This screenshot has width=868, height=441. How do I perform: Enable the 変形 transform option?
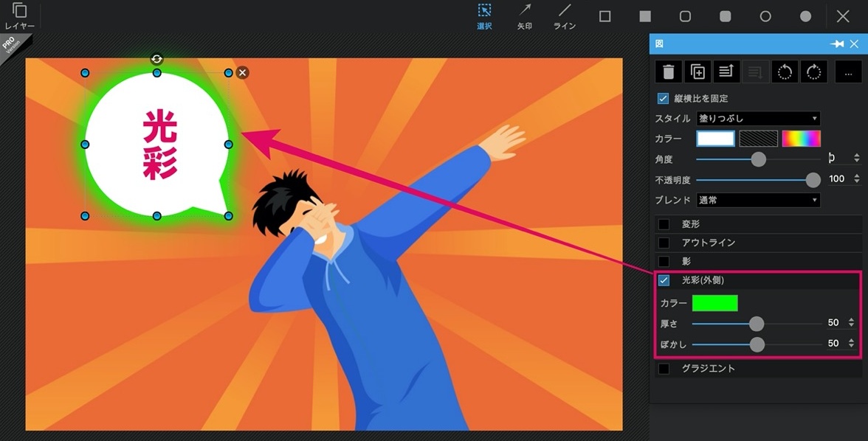[663, 224]
